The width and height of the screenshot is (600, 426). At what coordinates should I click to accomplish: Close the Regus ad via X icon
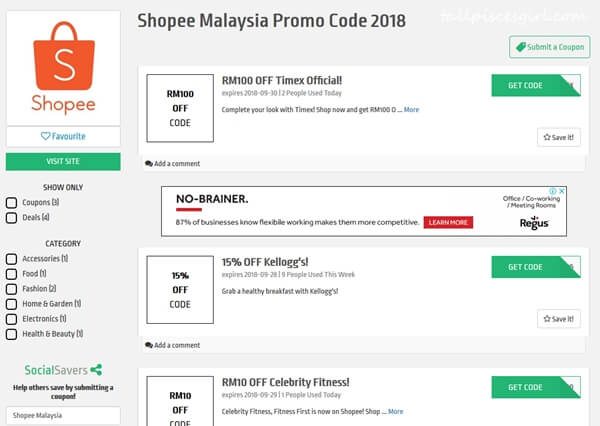562,191
